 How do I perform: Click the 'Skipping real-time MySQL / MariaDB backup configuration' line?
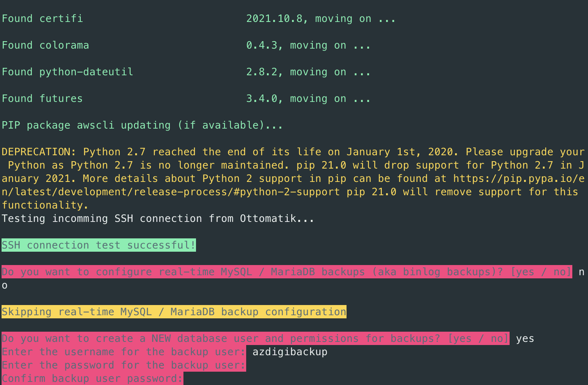coord(174,312)
